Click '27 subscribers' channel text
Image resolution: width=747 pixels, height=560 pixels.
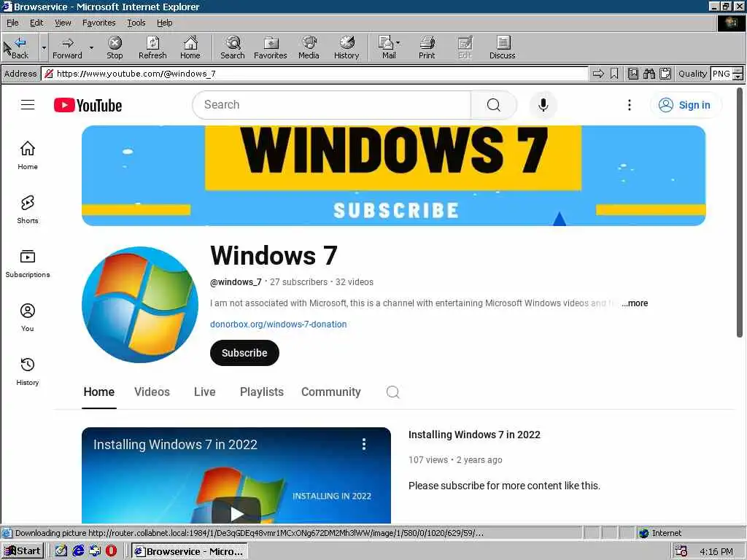point(298,282)
